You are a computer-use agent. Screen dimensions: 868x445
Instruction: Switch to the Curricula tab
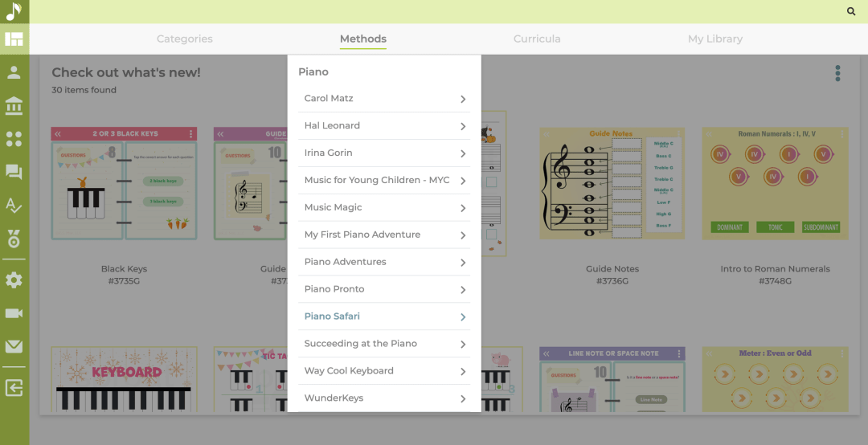point(537,39)
